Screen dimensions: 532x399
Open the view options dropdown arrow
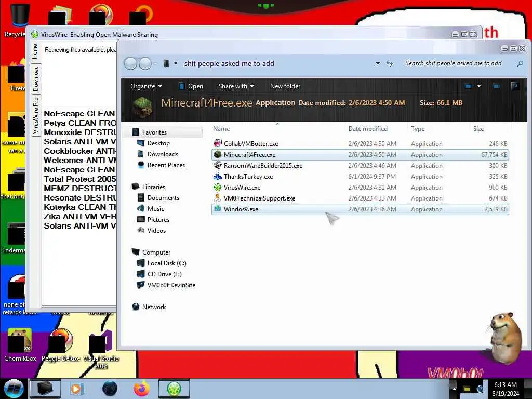point(479,86)
